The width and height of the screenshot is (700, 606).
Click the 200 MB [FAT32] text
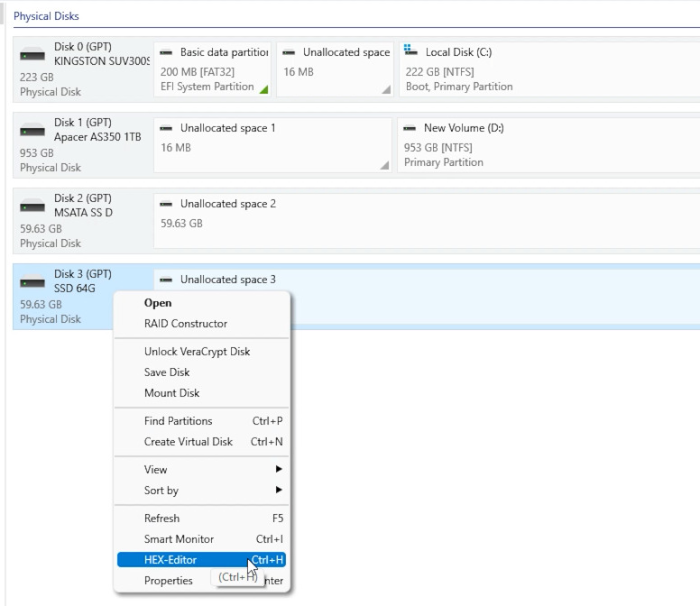(x=198, y=72)
